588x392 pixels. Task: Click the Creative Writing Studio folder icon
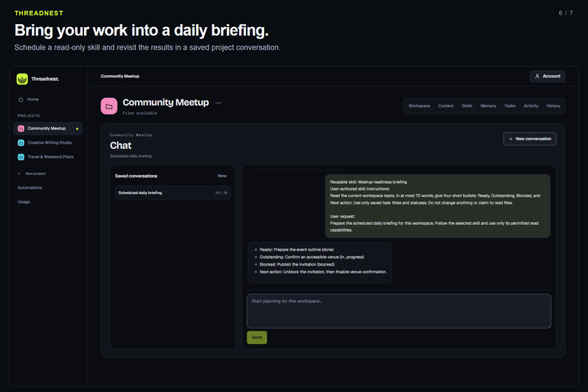(x=21, y=142)
